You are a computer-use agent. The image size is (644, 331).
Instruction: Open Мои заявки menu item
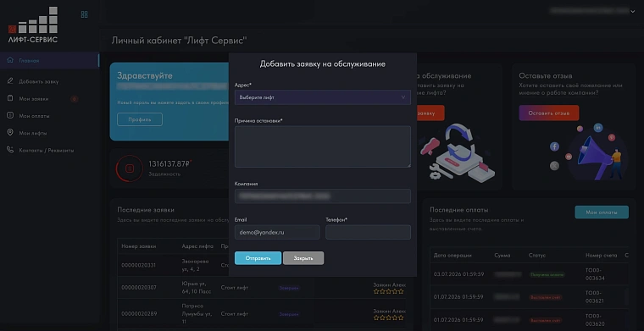(34, 99)
